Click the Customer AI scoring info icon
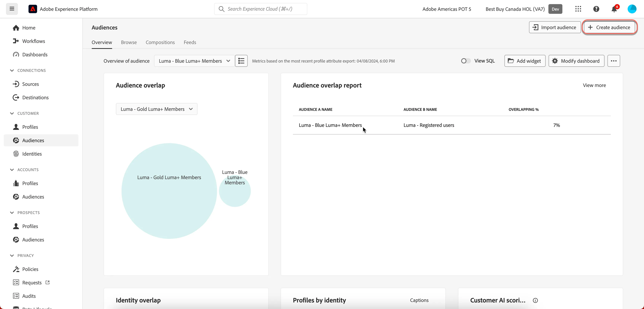The height and width of the screenshot is (309, 644). [x=535, y=300]
